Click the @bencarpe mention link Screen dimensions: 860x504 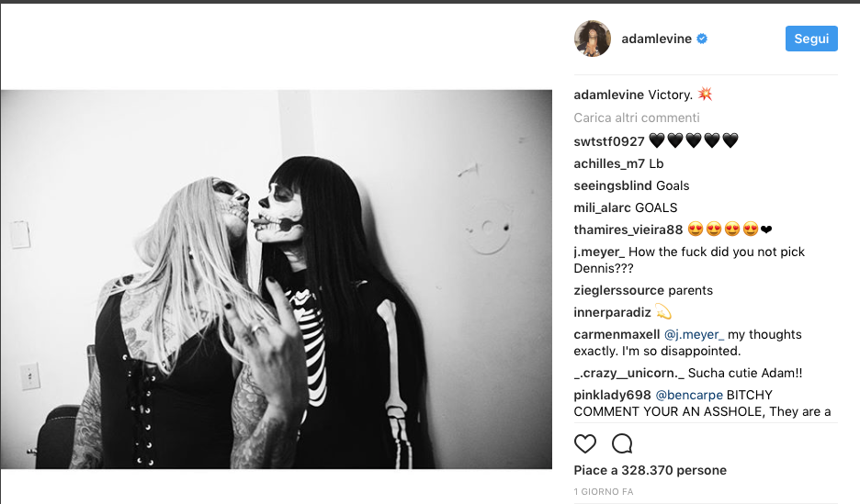click(689, 395)
